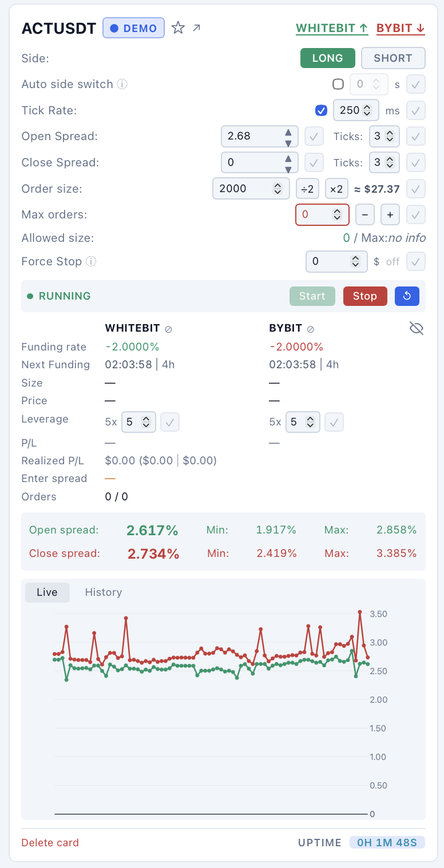Switch to the History chart tab
Screen dimensions: 444x868
(104, 592)
